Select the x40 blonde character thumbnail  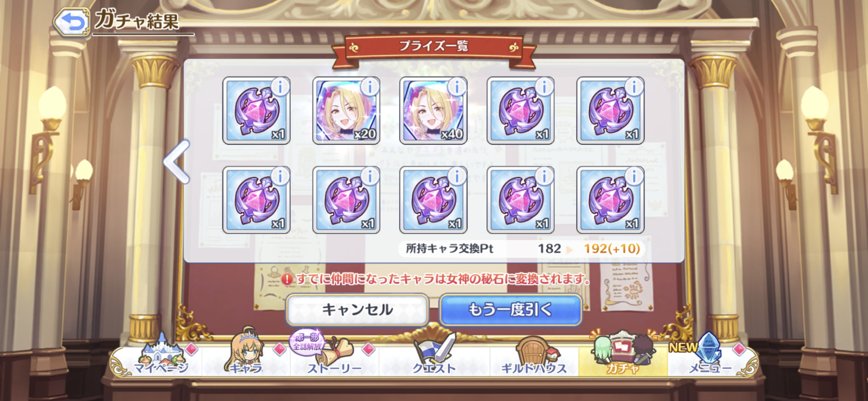[x=433, y=110]
